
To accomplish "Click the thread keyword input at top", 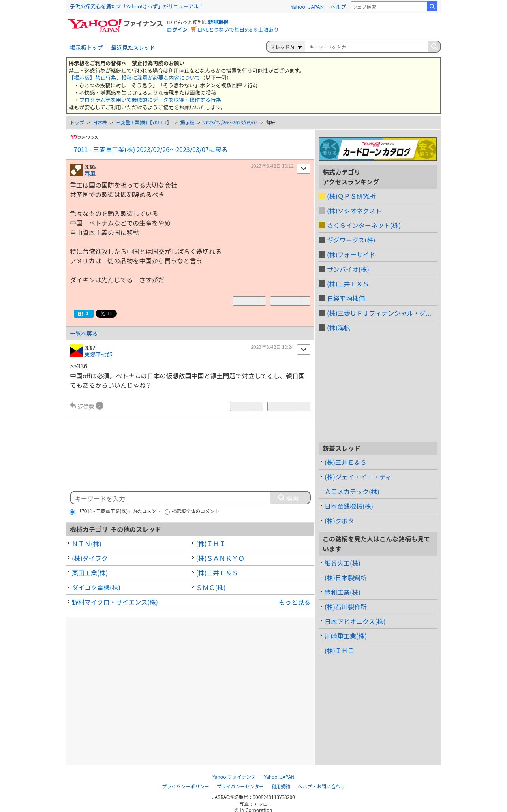I will pyautogui.click(x=366, y=47).
